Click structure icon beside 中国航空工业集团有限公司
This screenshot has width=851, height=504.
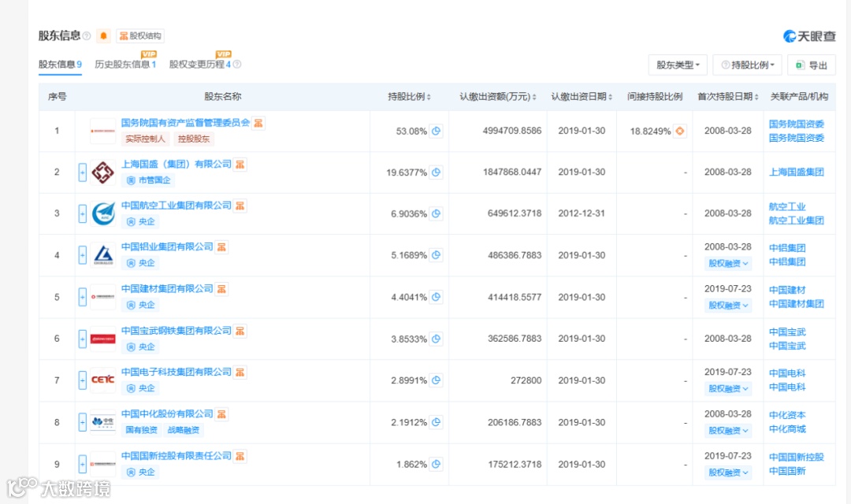tap(240, 206)
